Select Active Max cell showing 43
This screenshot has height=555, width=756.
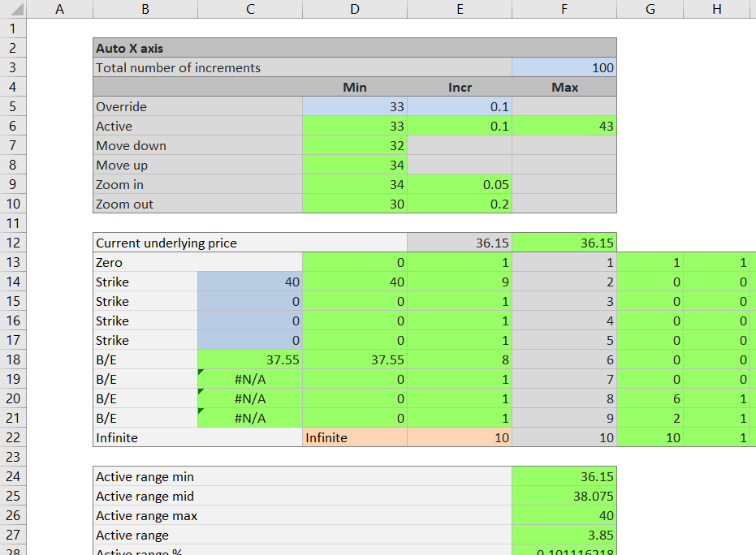[x=564, y=127]
